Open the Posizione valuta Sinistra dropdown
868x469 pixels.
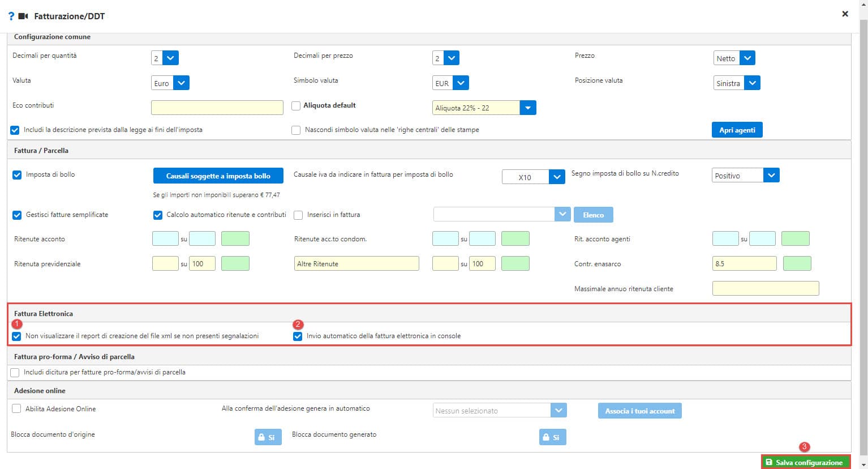[751, 83]
